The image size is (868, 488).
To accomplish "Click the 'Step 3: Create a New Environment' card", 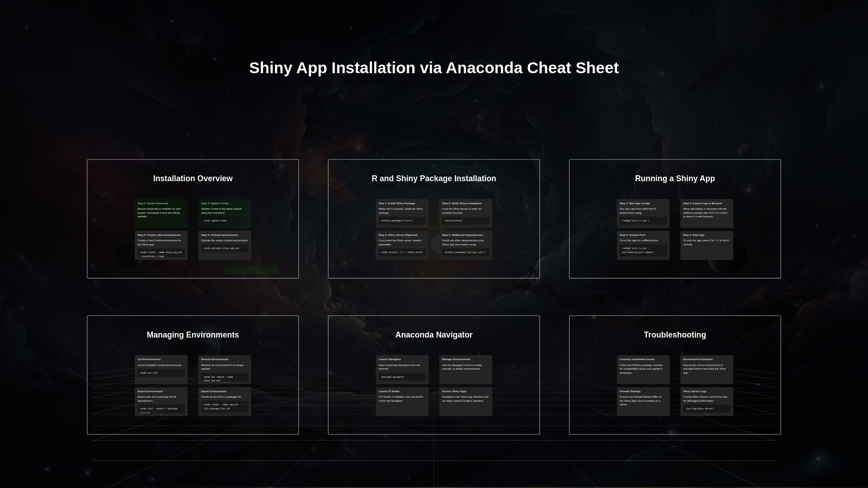I will 161,245.
